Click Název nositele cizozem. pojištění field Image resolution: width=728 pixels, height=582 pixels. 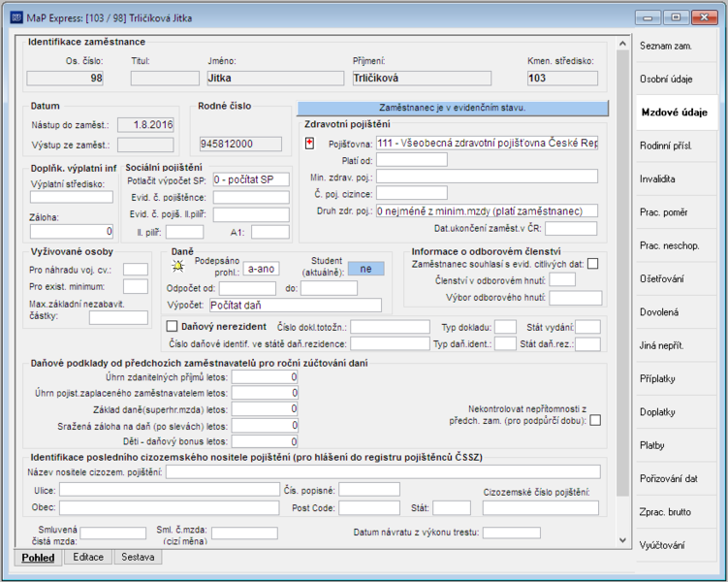(x=383, y=472)
